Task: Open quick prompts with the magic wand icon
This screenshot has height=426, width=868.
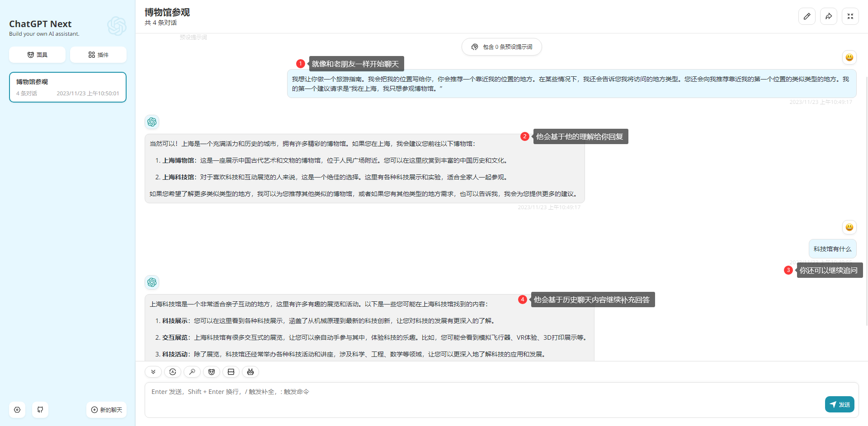Action: point(192,372)
